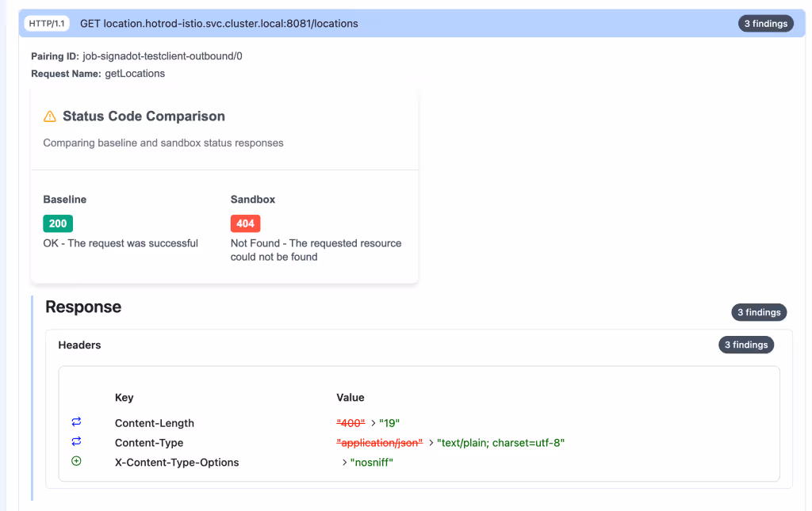Viewport: 812px width, 511px height.
Task: Click the Sandbox column label
Action: [x=253, y=199]
